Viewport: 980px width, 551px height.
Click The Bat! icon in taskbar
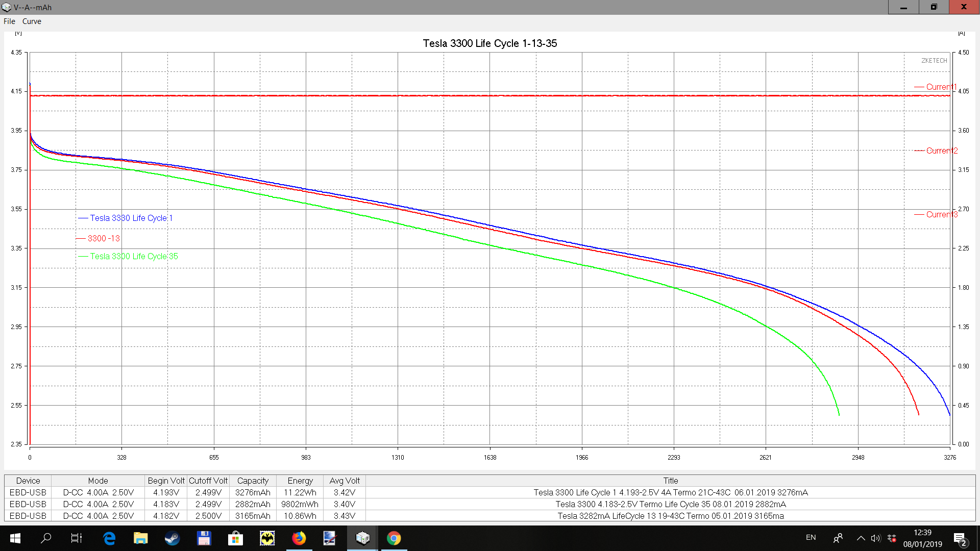[x=267, y=538]
